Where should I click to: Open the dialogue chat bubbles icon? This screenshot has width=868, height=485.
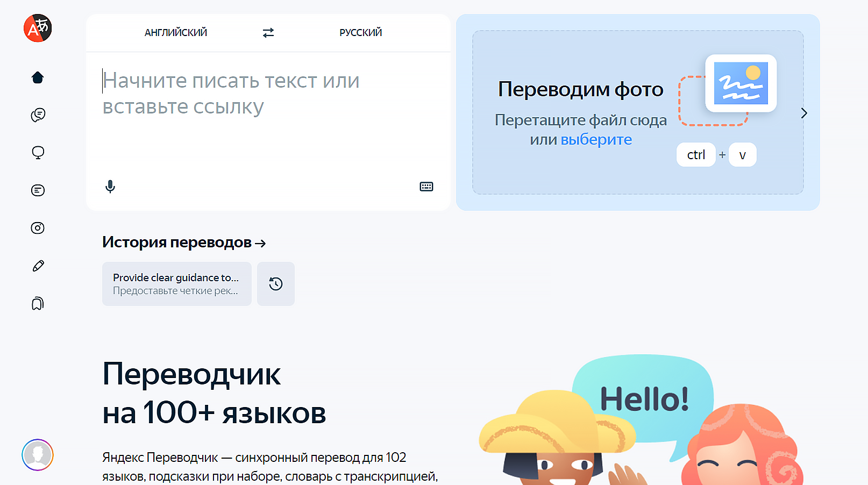38,115
